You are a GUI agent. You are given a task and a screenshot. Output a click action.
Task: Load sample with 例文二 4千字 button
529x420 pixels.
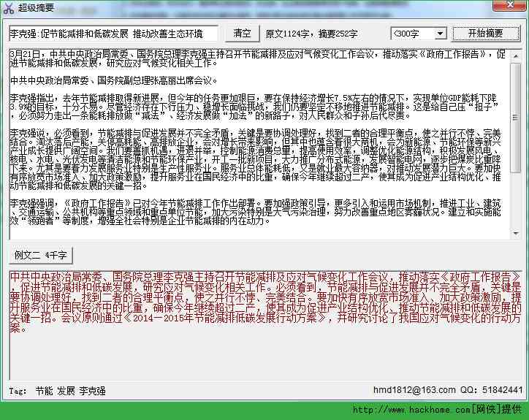click(x=40, y=256)
